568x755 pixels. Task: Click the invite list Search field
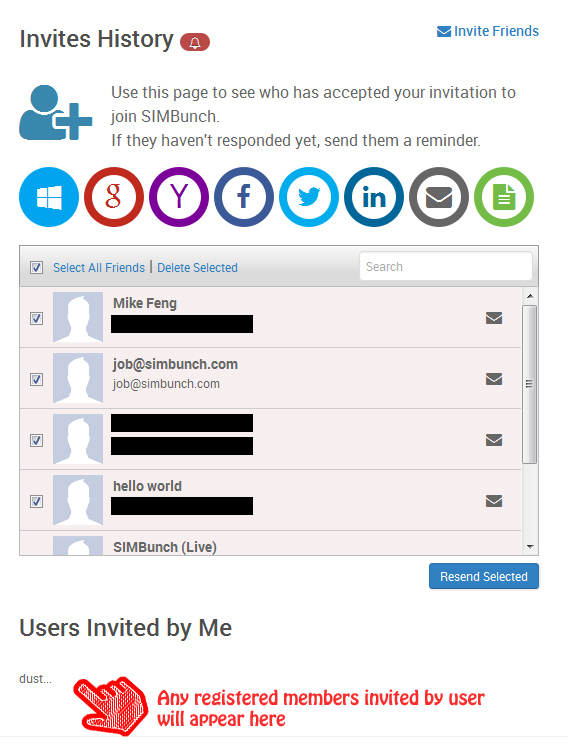pyautogui.click(x=446, y=266)
